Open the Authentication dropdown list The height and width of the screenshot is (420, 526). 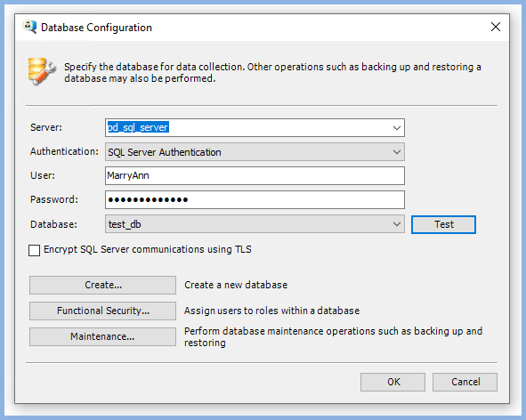(255, 152)
